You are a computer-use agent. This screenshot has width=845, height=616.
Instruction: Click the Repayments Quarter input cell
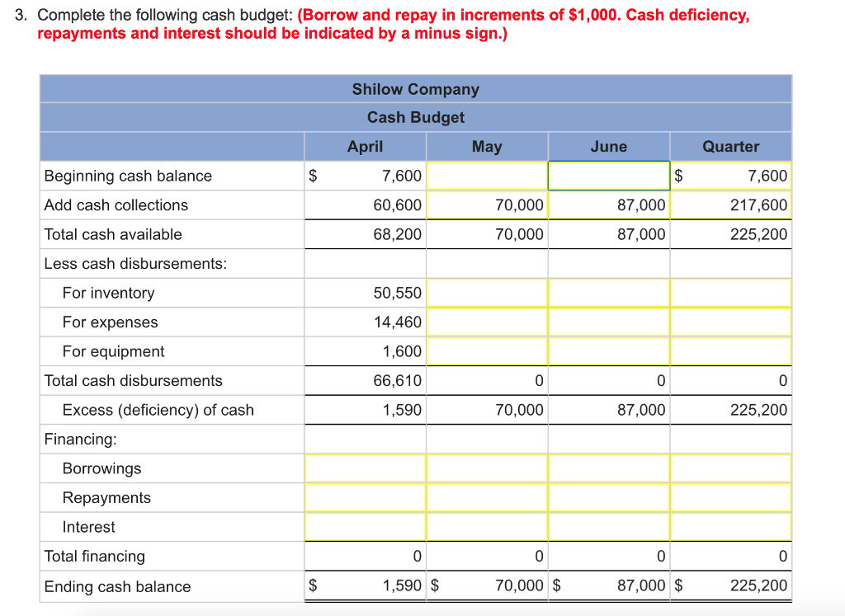click(729, 497)
